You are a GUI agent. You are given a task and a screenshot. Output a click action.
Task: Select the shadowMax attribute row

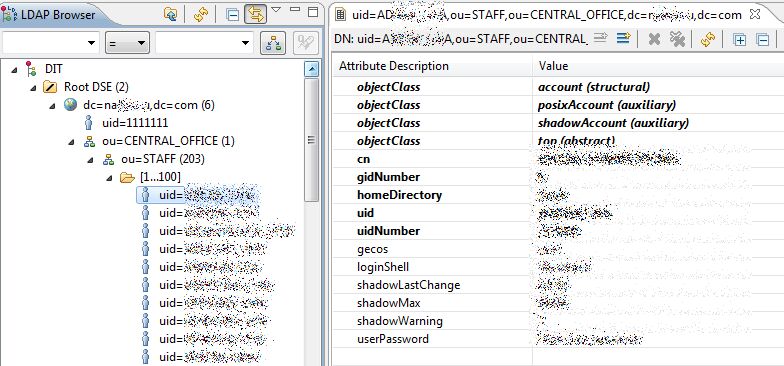pos(558,303)
